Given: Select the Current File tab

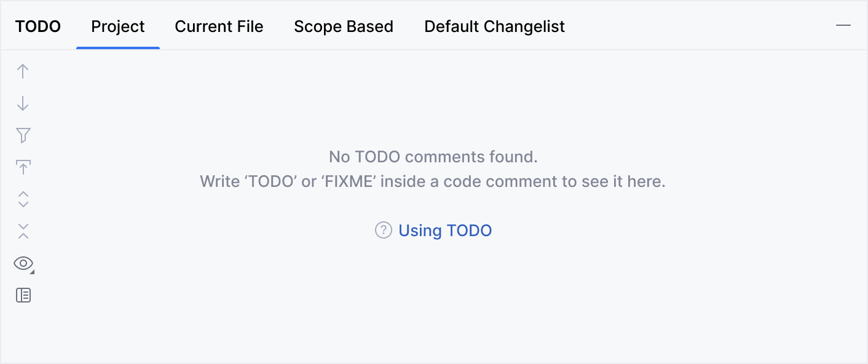Looking at the screenshot, I should [x=219, y=27].
